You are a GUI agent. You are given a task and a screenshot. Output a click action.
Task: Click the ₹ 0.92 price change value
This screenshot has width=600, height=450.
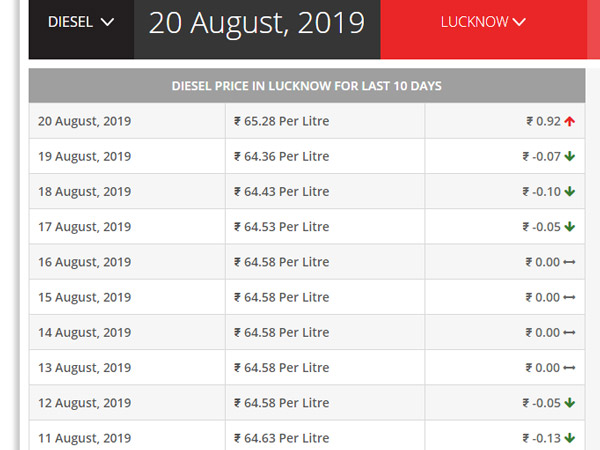544,121
